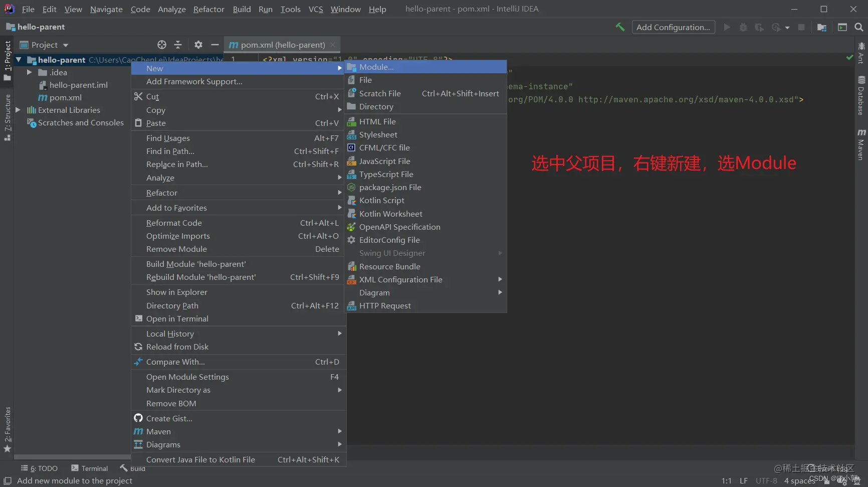868x487 pixels.
Task: Open Project panel gear settings
Action: [x=198, y=45]
